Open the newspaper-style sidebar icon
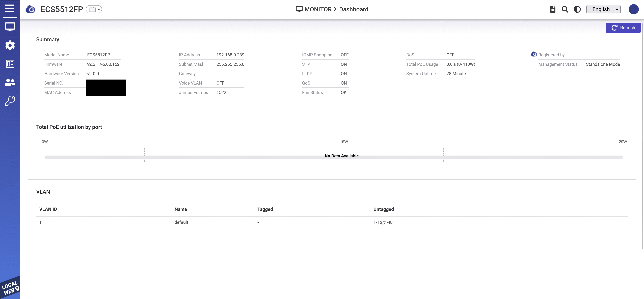The image size is (644, 299). [x=10, y=64]
